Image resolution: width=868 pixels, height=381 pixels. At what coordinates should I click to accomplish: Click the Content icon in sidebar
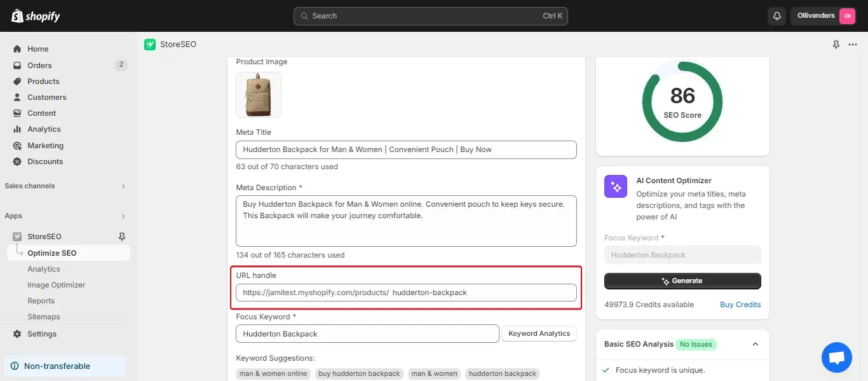coord(17,113)
